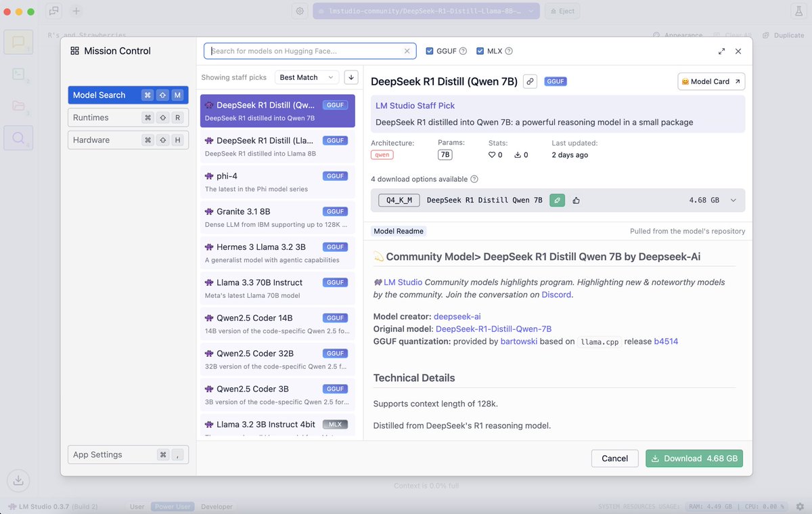The image size is (812, 514).
Task: Open the bartowski link
Action: 519,341
